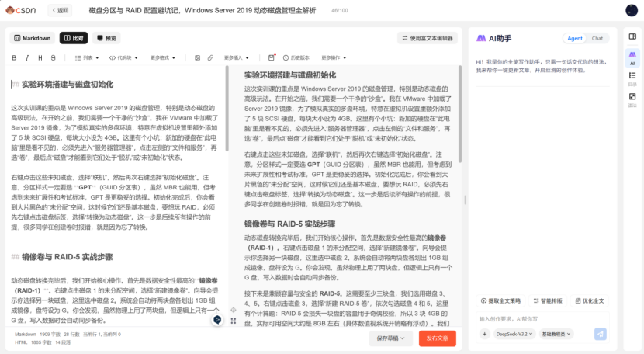Open the user avatar menu
This screenshot has width=644, height=354.
[632, 10]
